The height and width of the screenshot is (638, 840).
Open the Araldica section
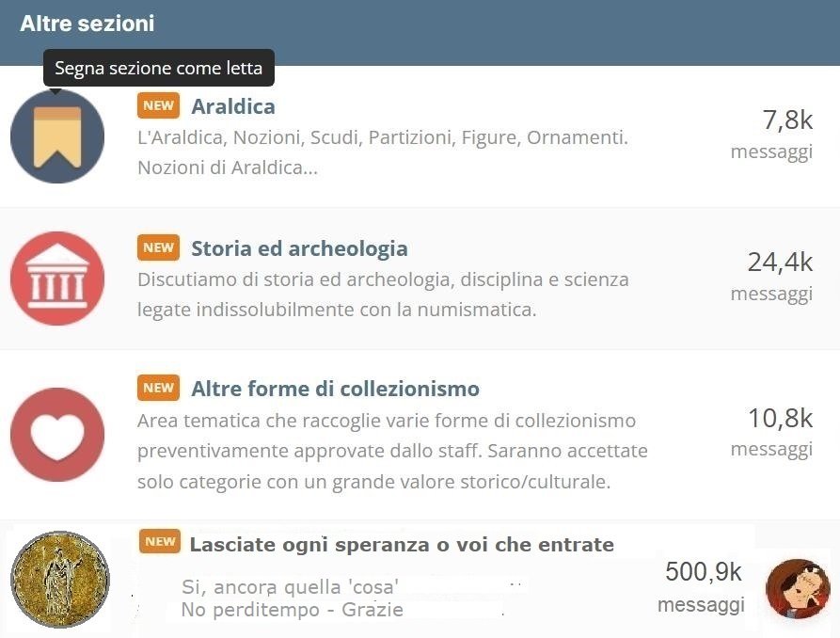(x=233, y=106)
